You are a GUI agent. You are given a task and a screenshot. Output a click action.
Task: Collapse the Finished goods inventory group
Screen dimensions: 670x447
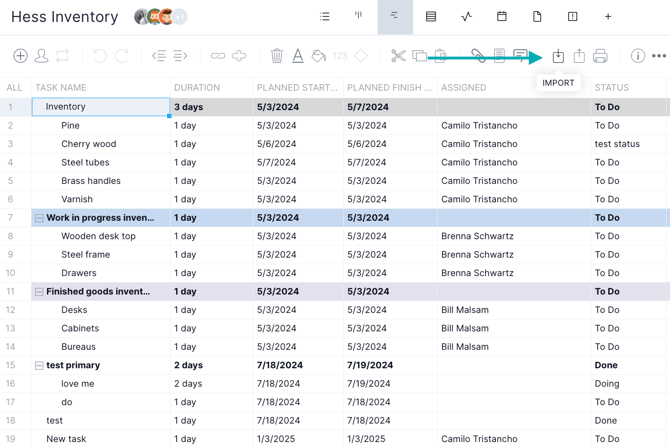pos(39,292)
